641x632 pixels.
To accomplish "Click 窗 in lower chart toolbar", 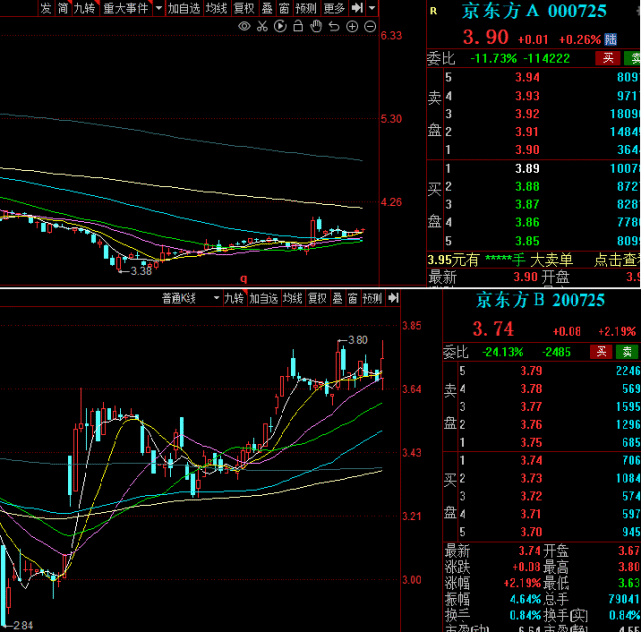I will coord(353,298).
